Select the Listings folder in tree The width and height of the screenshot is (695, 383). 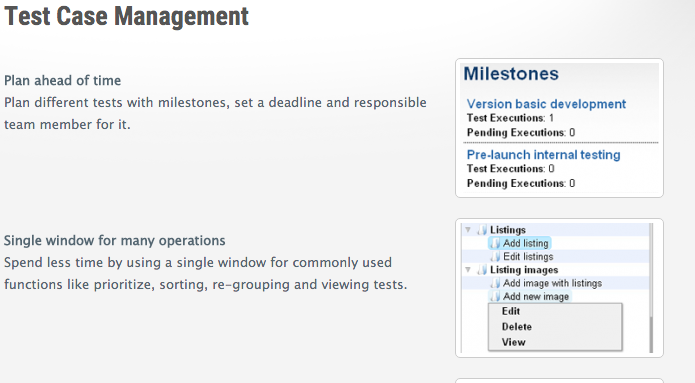pos(508,230)
